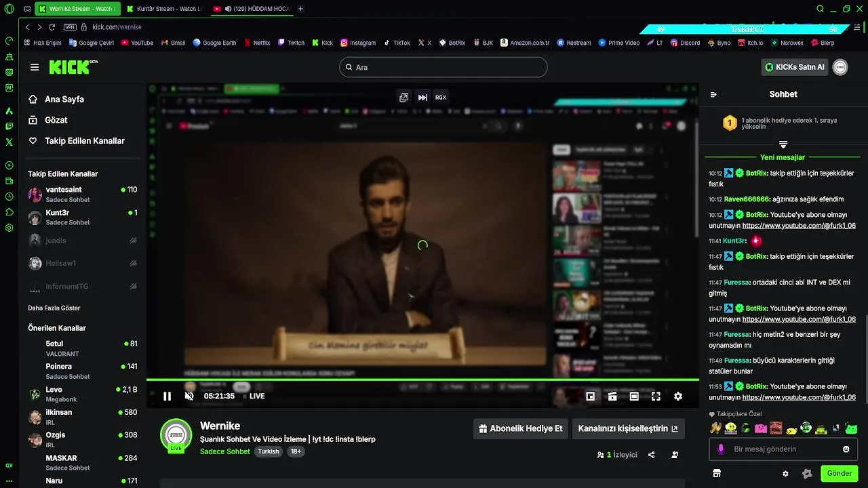
Task: Expand Daha Fazla Göster
Action: pyautogui.click(x=54, y=308)
